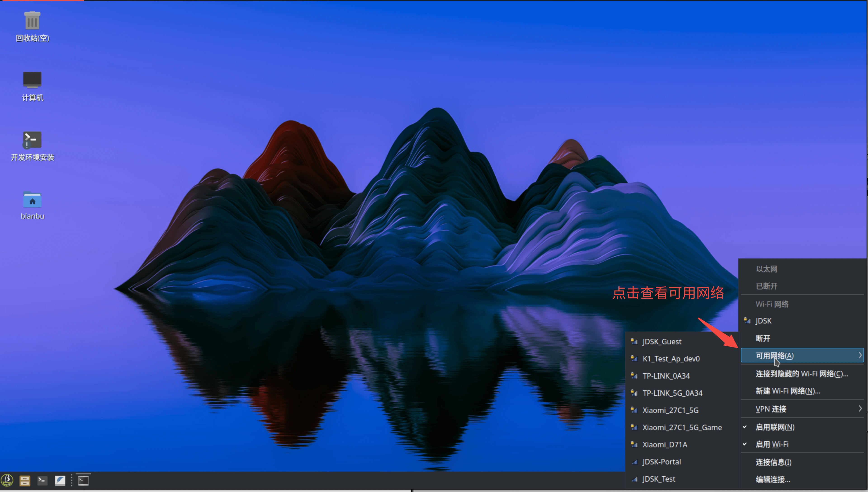Toggle the 启用联网(N) checkbox
The height and width of the screenshot is (492, 868).
click(775, 427)
